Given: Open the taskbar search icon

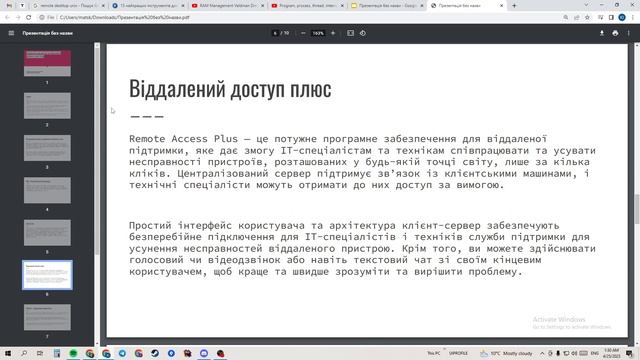Looking at the screenshot, I should click(24, 353).
